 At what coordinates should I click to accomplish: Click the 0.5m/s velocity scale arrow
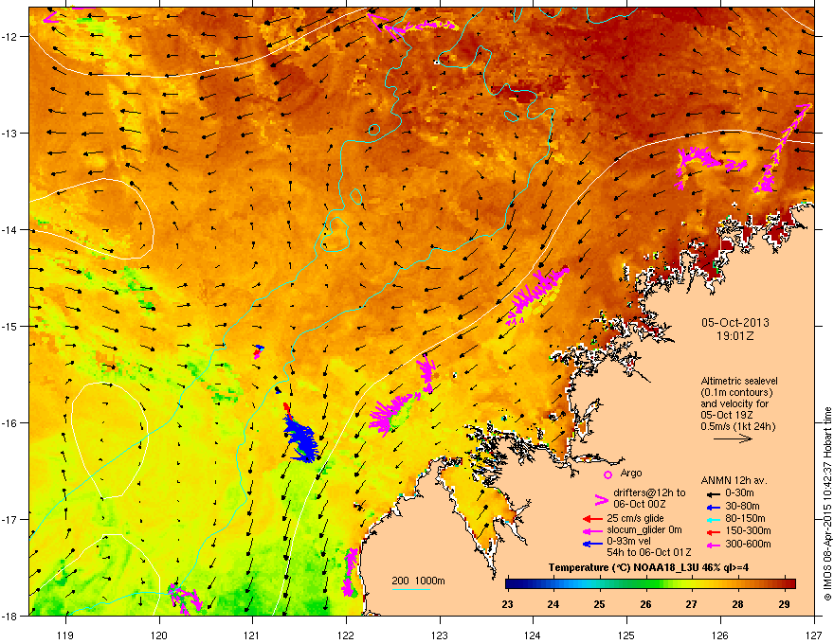pos(733,438)
